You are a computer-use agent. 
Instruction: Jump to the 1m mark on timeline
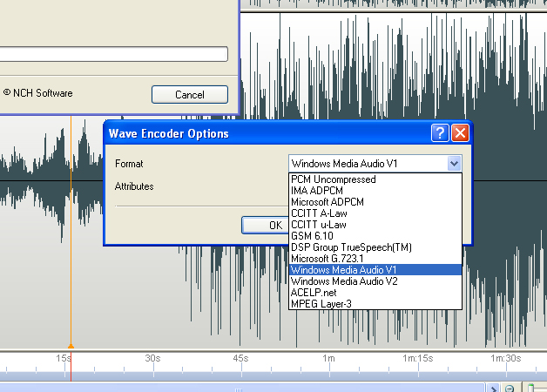pyautogui.click(x=328, y=358)
